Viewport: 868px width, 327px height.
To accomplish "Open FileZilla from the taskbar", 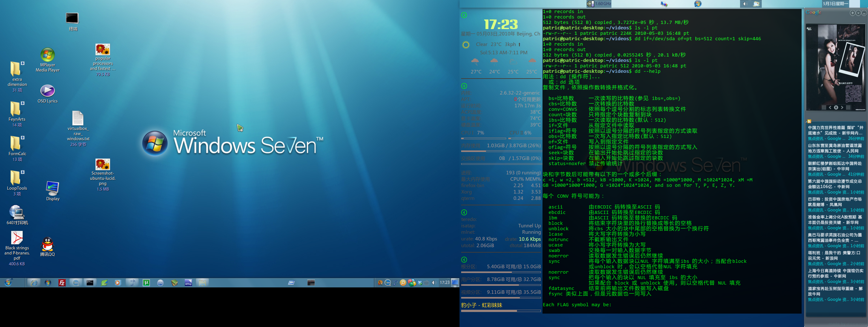I will tap(62, 283).
